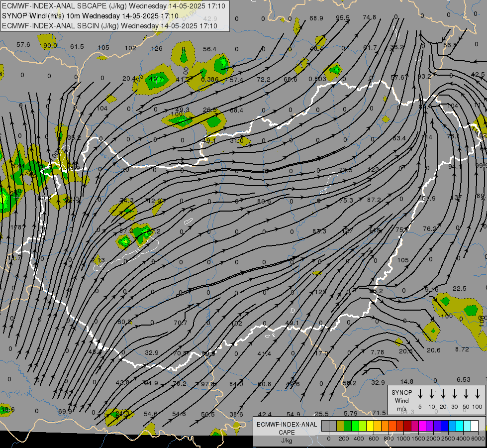This screenshot has width=487, height=448.
Task: Click the 83.3 value on the map
Action: [x=319, y=231]
